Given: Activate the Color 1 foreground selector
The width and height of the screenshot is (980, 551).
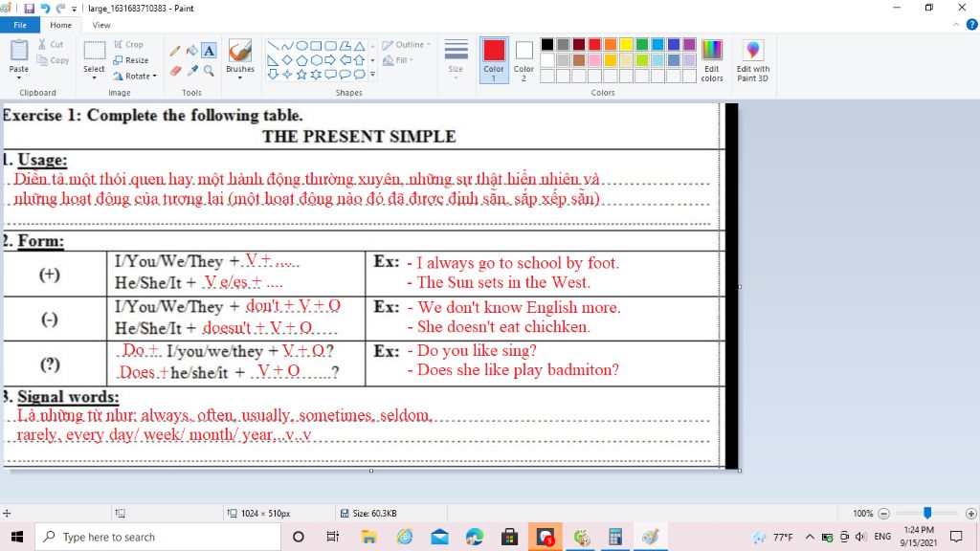Looking at the screenshot, I should (x=494, y=60).
